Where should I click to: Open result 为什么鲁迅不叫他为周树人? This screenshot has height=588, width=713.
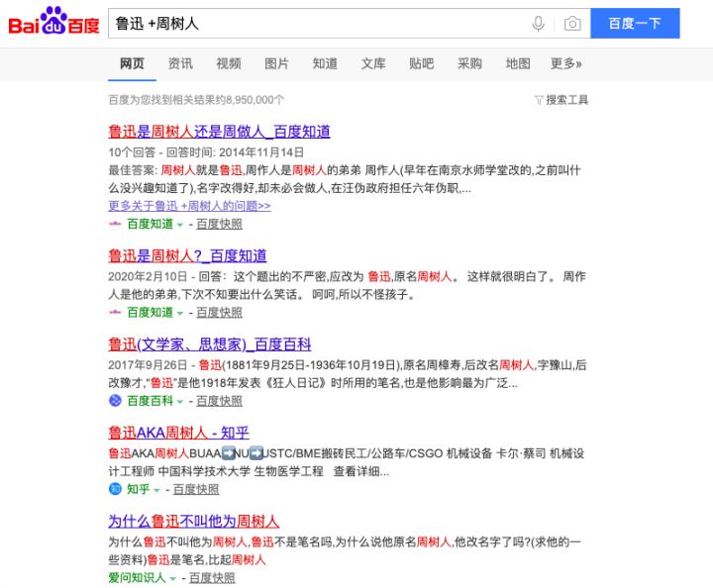[x=194, y=522]
